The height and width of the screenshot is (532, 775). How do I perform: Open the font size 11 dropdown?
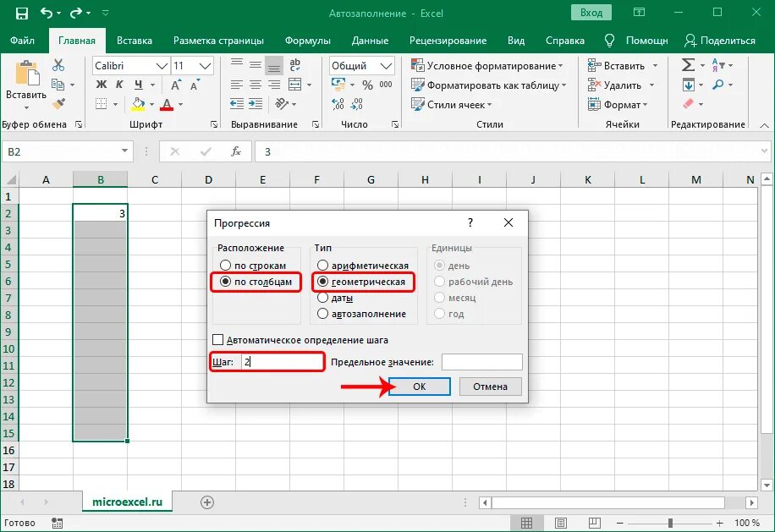point(205,66)
